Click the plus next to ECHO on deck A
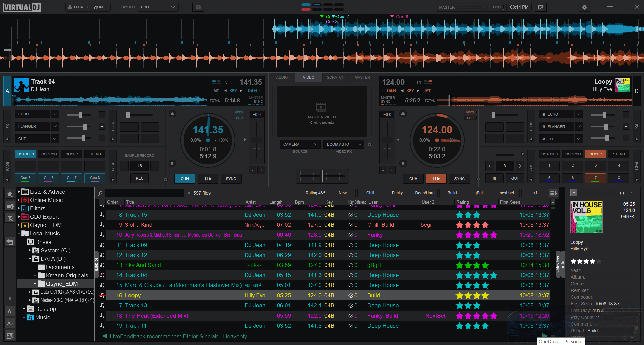This screenshot has height=345, width=644. click(x=102, y=115)
